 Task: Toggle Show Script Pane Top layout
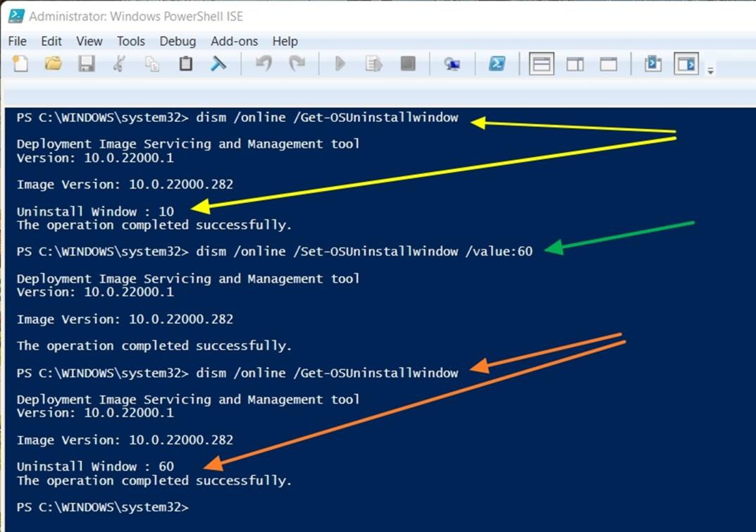coord(541,64)
